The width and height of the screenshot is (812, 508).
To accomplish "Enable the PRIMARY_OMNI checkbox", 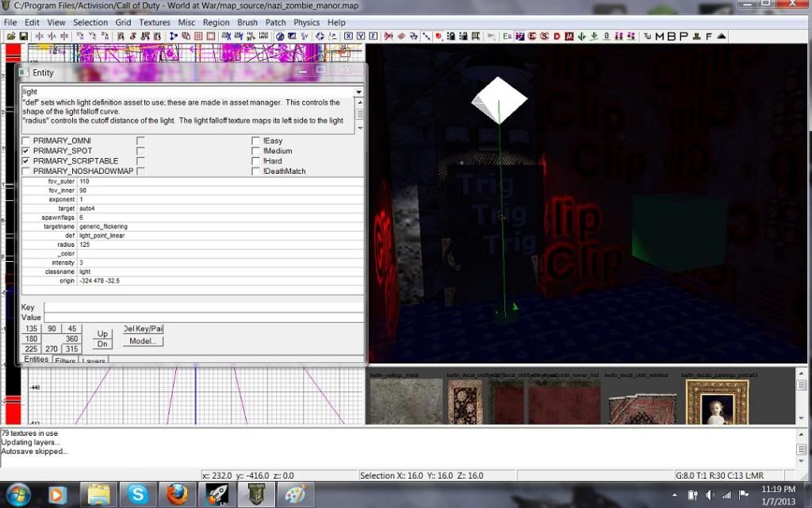I will (x=26, y=140).
